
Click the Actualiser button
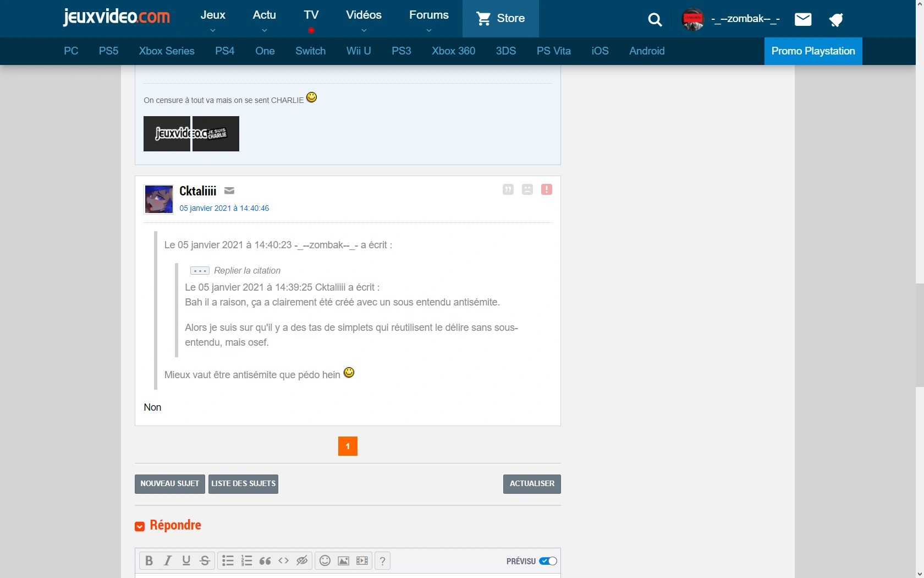[x=532, y=484]
